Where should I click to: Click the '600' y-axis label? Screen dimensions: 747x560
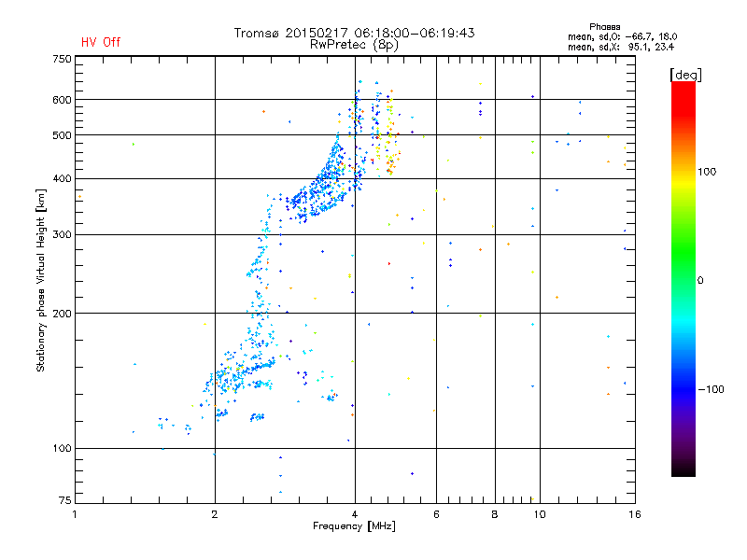[x=62, y=100]
